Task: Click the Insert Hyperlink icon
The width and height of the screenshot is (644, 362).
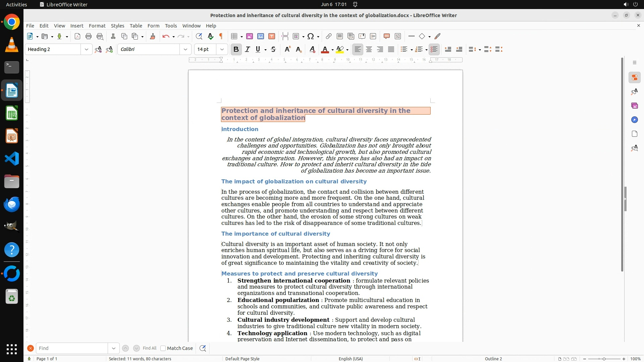Action: 329,37
